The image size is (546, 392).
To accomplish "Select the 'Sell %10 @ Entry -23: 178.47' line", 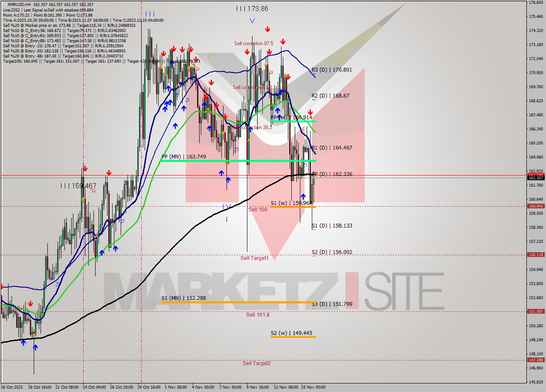I will pos(63,46).
